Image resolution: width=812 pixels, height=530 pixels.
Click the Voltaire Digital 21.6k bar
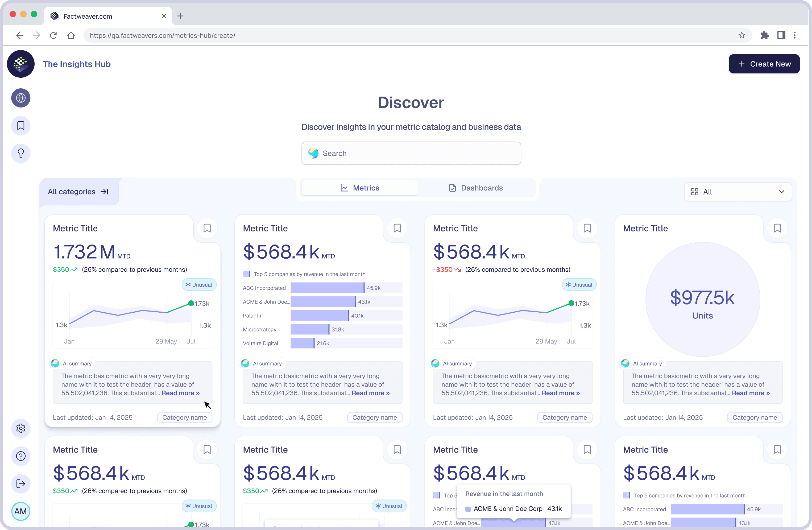(302, 343)
